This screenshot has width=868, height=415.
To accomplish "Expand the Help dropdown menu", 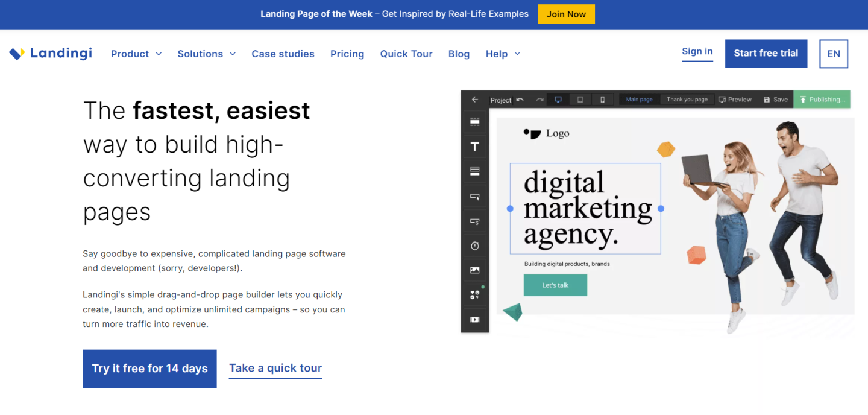I will pos(503,54).
